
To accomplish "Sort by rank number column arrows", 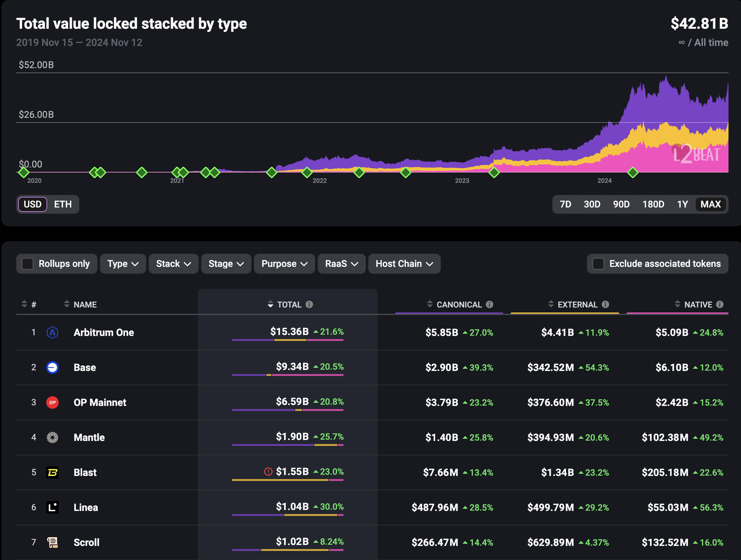I will click(x=24, y=304).
